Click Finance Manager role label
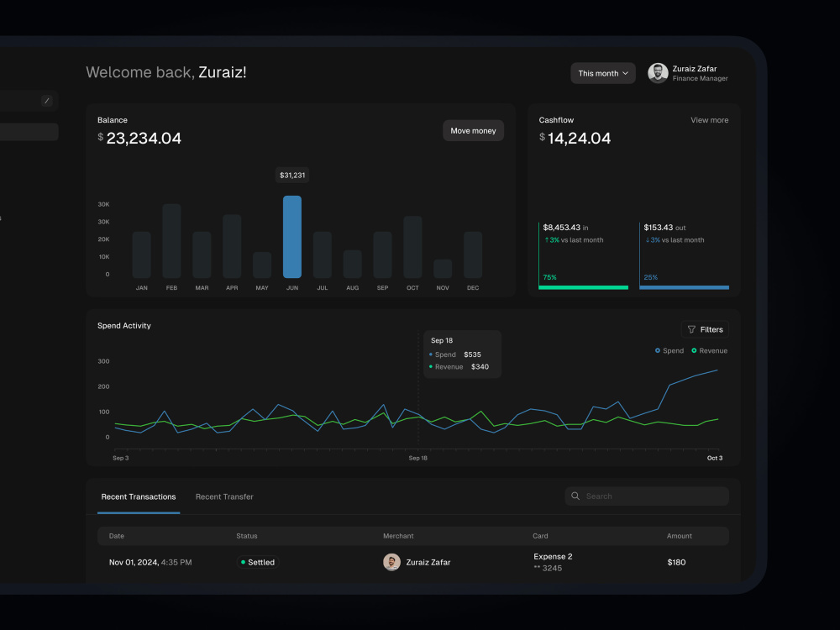Screen dimensions: 840x630 pyautogui.click(x=701, y=78)
